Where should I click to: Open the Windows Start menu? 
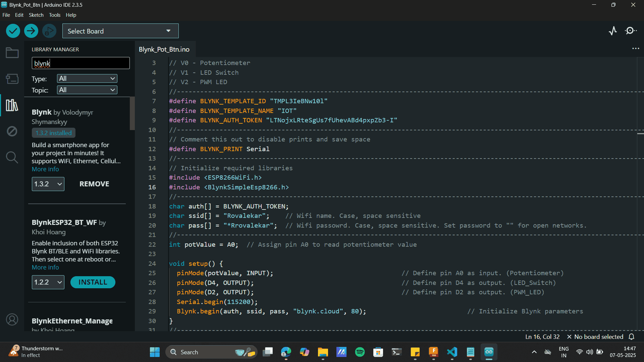(155, 352)
